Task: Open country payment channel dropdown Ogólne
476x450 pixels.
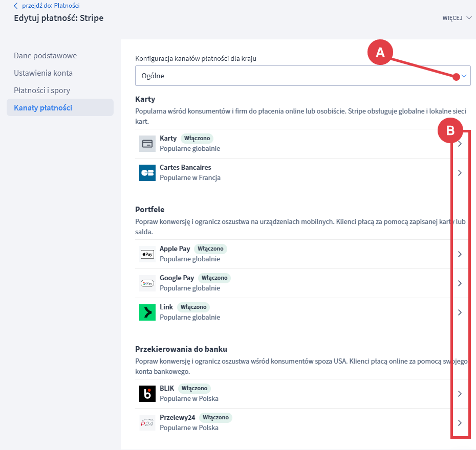Action: (x=302, y=76)
